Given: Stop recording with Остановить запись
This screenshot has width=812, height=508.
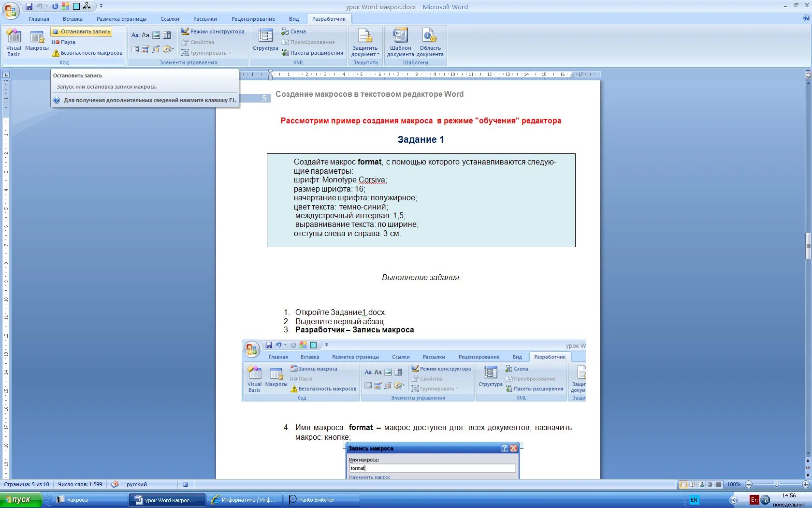Looking at the screenshot, I should [81, 31].
